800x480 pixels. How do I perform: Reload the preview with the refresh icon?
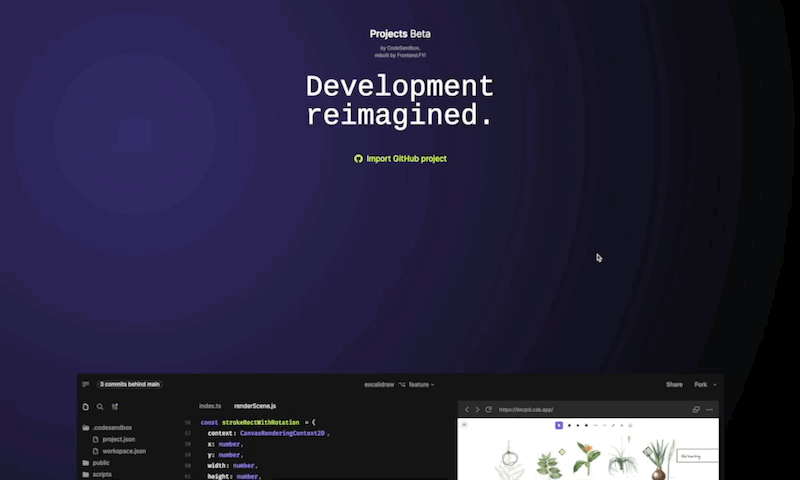point(488,409)
